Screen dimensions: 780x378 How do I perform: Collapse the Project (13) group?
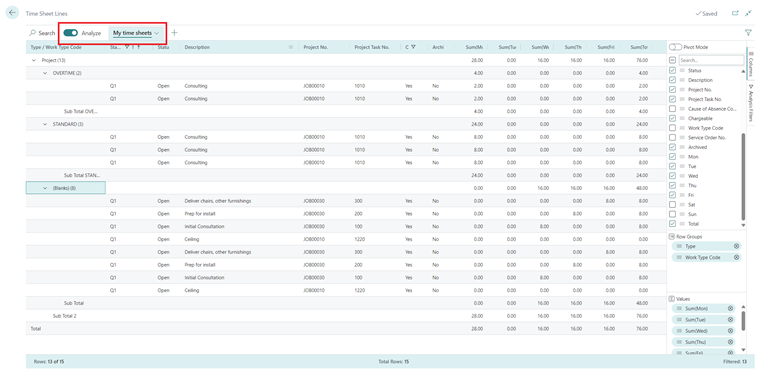pos(34,60)
